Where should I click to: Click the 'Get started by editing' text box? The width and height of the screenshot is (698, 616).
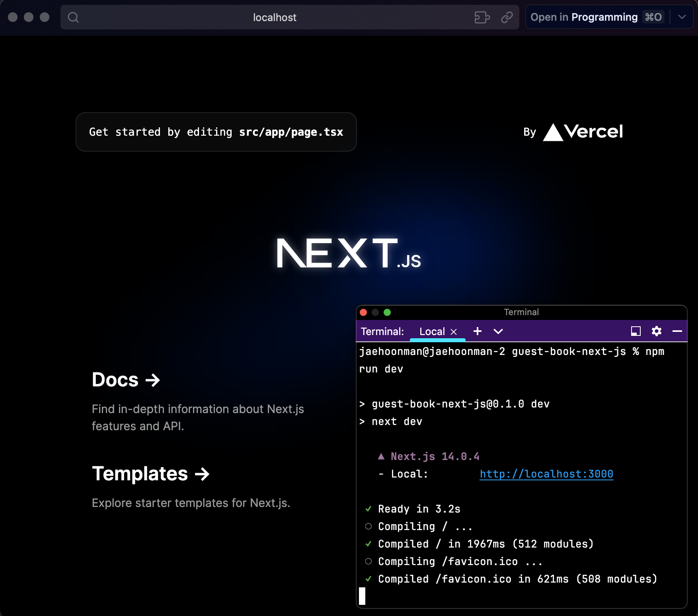pos(216,132)
